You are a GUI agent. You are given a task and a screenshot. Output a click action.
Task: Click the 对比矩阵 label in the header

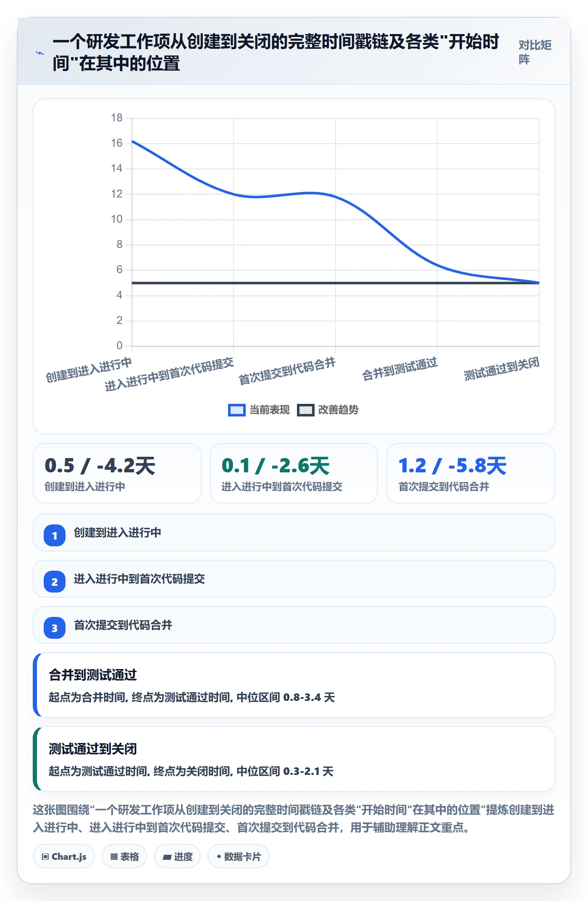tap(535, 52)
